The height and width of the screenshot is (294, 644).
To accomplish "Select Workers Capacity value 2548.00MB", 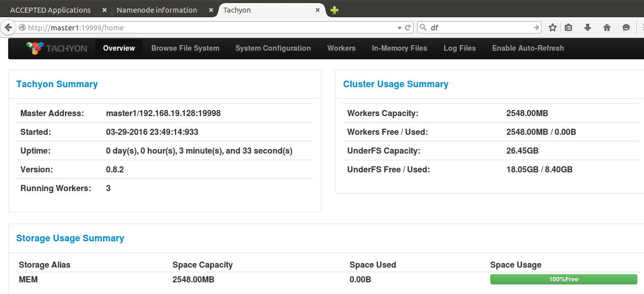I will 527,113.
